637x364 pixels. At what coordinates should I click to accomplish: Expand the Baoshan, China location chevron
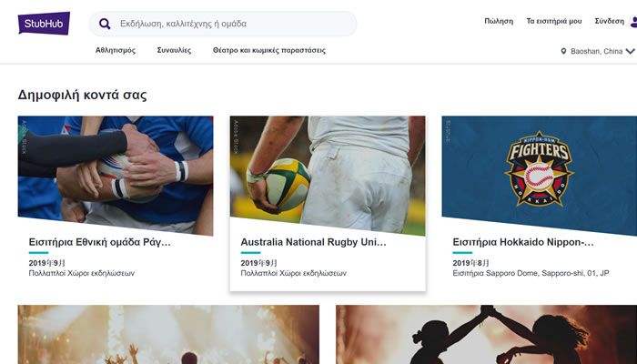pyautogui.click(x=630, y=51)
